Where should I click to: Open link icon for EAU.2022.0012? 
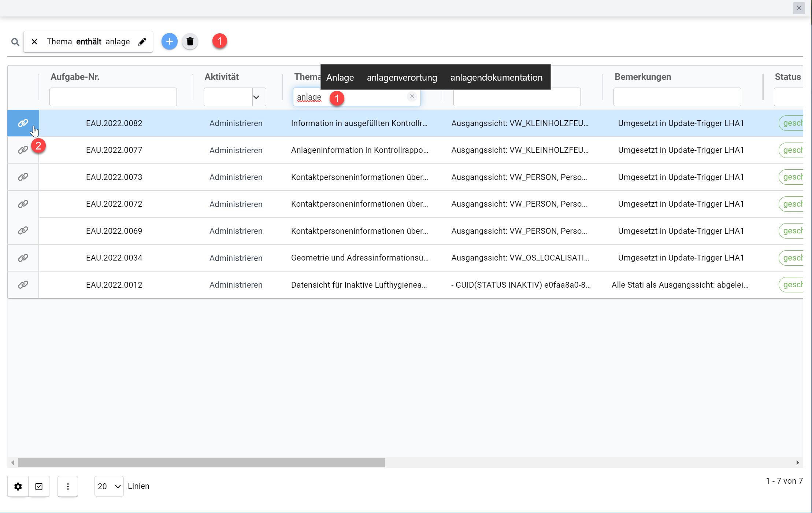coord(23,285)
